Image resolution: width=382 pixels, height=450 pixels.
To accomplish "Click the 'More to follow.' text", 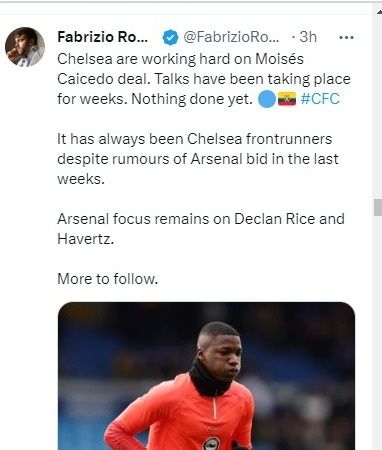I will point(108,279).
